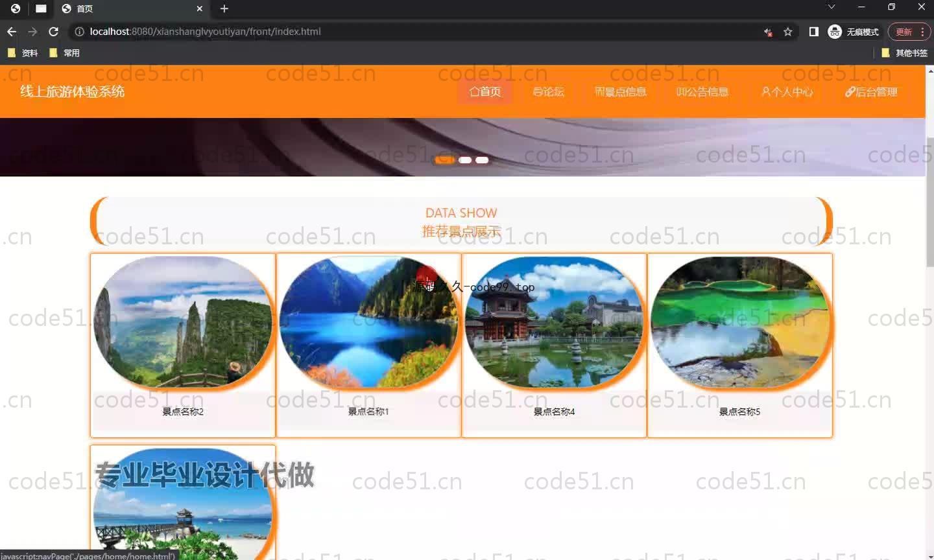Go back with browser back arrow
The image size is (934, 560).
tap(12, 31)
